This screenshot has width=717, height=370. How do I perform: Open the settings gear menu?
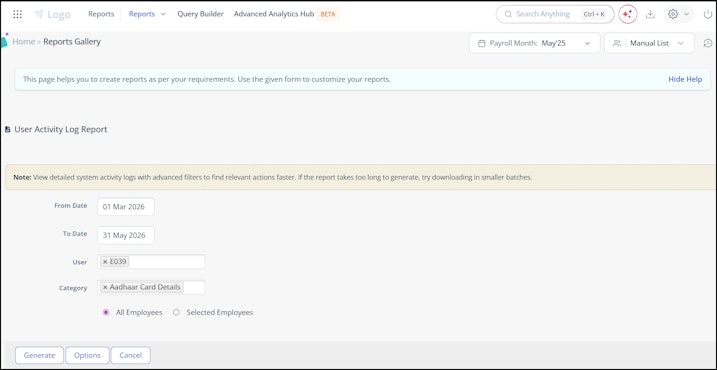673,14
